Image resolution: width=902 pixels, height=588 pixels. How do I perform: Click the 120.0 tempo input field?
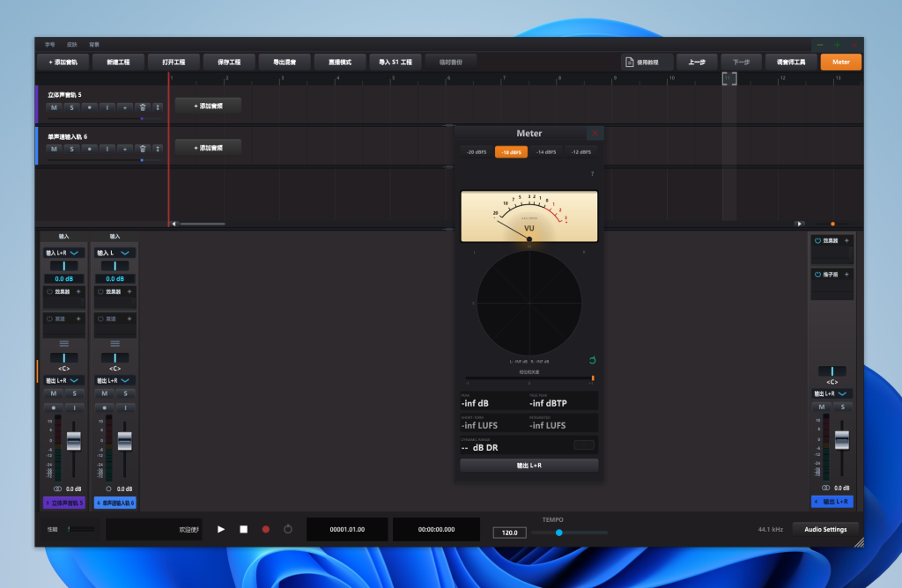click(510, 533)
